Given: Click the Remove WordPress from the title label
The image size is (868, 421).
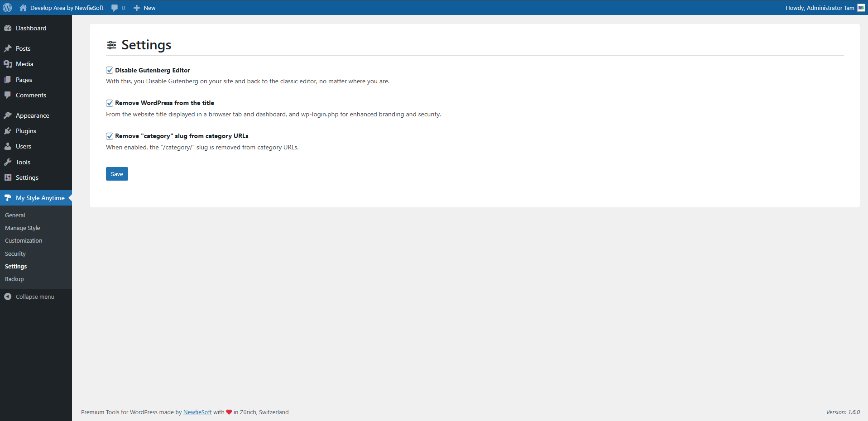Looking at the screenshot, I should (164, 103).
